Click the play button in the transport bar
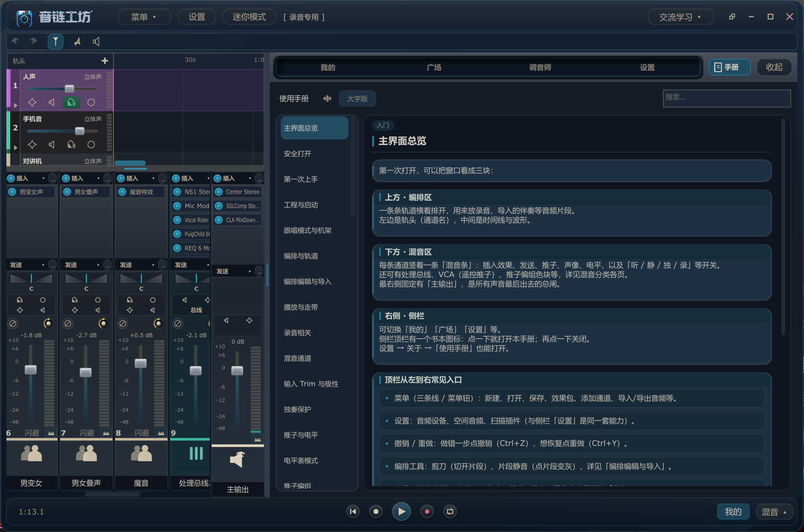 [x=401, y=512]
